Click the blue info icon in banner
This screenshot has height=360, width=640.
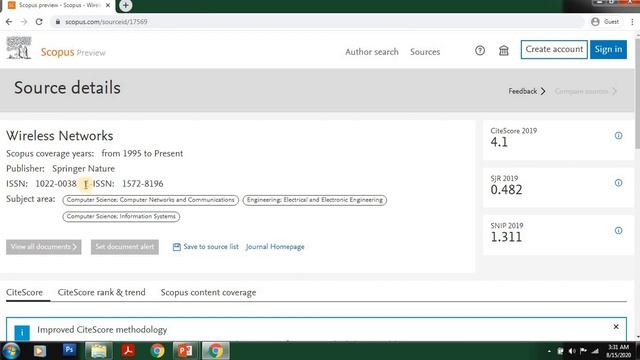pos(22,332)
